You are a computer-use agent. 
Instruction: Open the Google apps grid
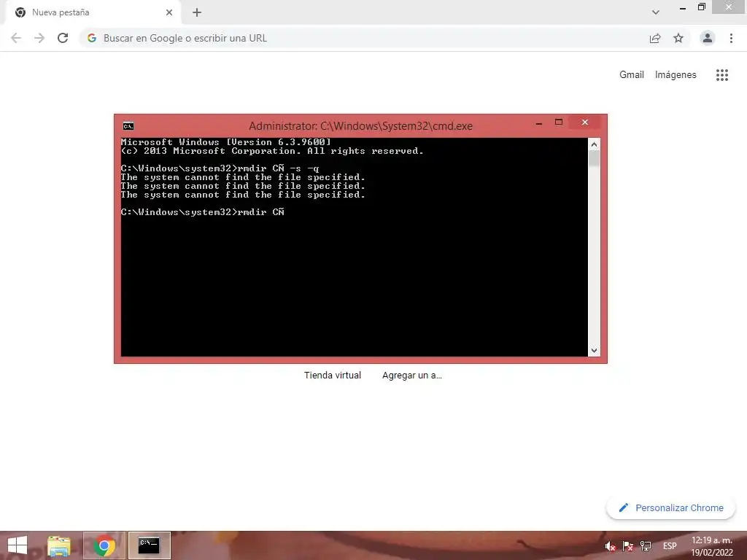click(722, 75)
